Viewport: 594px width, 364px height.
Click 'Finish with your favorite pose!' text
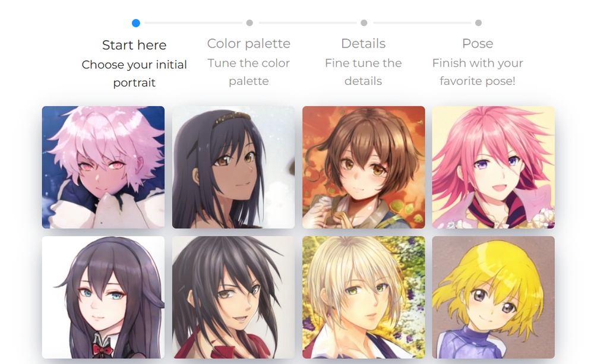click(478, 72)
